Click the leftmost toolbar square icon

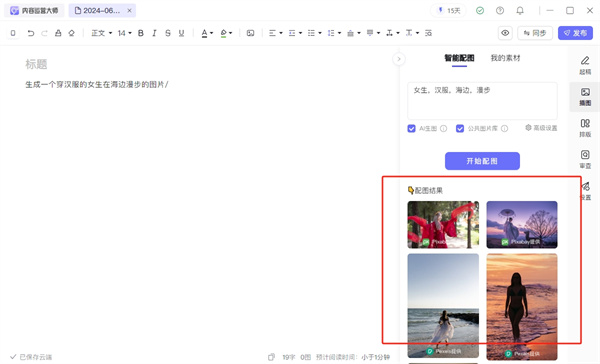(x=13, y=33)
